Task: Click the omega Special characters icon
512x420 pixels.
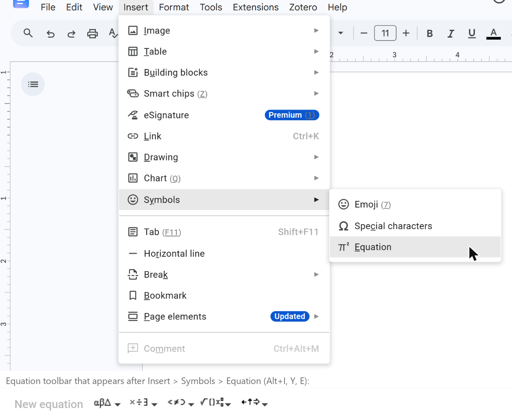Action: click(343, 226)
